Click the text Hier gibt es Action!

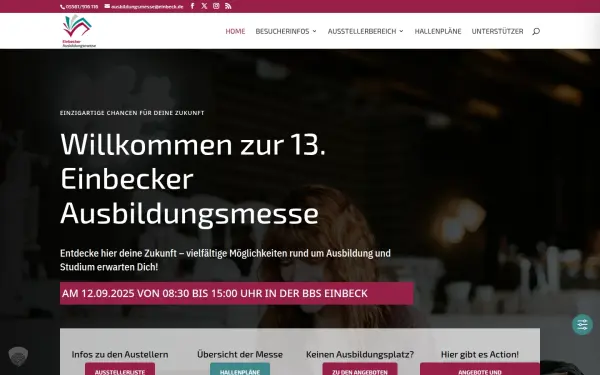480,354
